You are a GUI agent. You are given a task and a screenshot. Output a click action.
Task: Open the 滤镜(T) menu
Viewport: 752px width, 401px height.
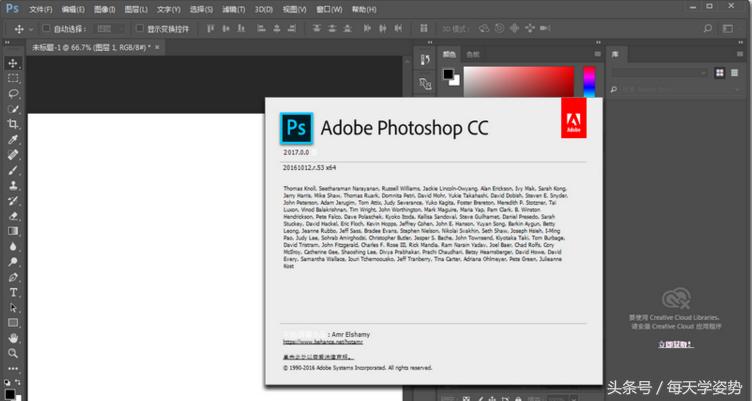point(234,9)
